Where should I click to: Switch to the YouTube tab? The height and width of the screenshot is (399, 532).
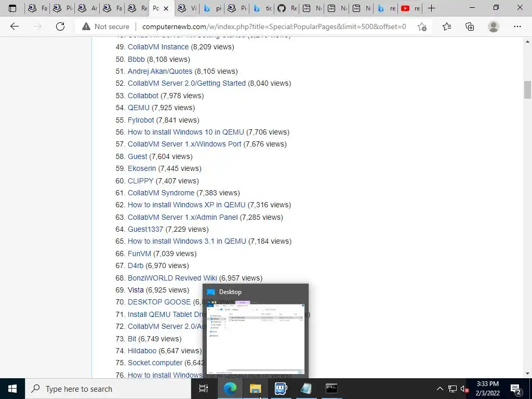coord(410,8)
